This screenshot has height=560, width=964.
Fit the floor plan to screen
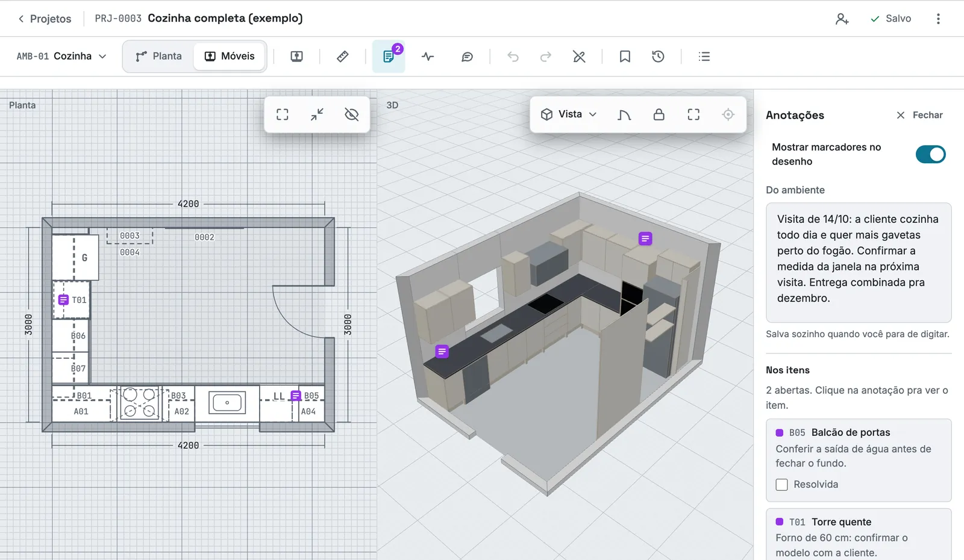coord(283,114)
